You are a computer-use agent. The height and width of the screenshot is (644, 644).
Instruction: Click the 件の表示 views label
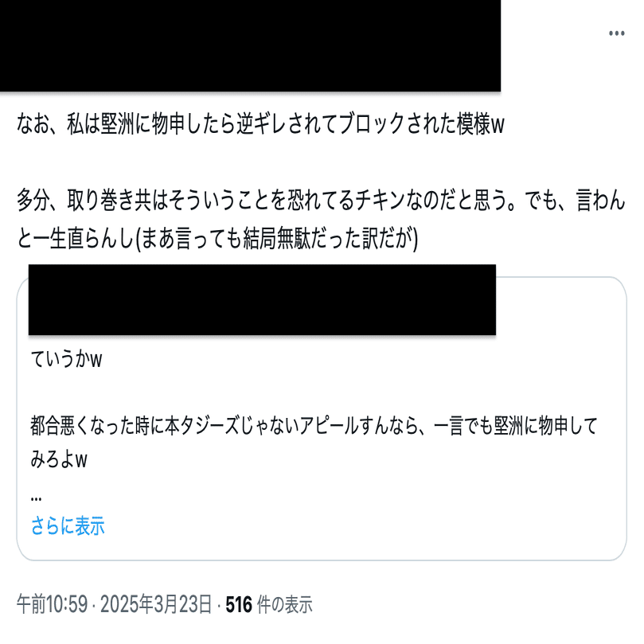[285, 604]
